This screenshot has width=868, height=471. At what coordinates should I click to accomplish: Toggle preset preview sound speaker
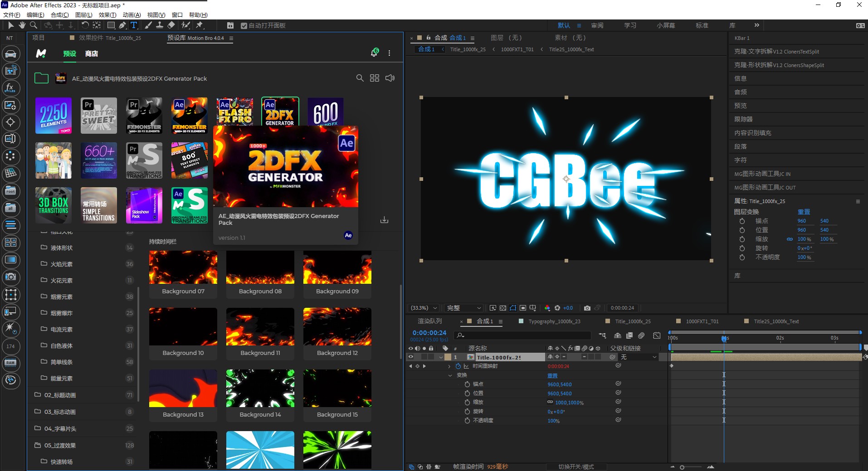point(390,78)
